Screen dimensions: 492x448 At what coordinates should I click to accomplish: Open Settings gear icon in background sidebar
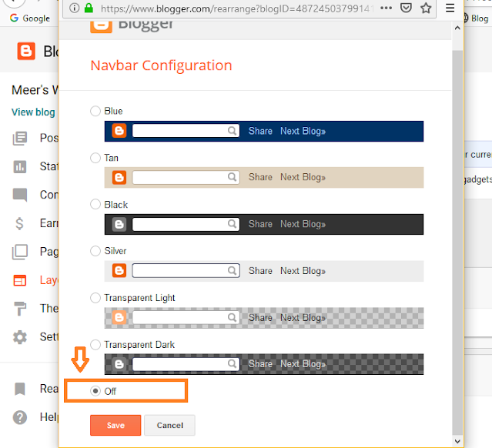point(20,337)
